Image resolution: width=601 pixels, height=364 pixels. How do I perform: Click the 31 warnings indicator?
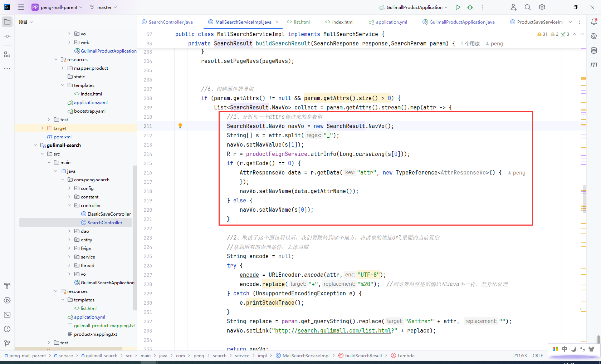[542, 34]
